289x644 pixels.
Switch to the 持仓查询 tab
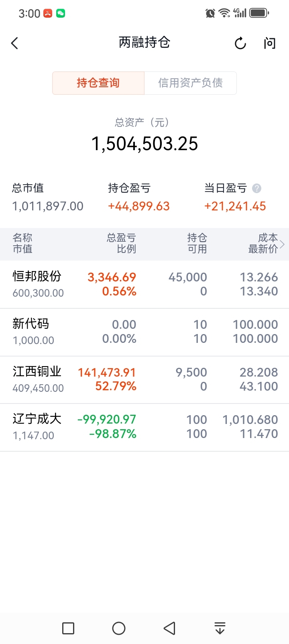[98, 83]
